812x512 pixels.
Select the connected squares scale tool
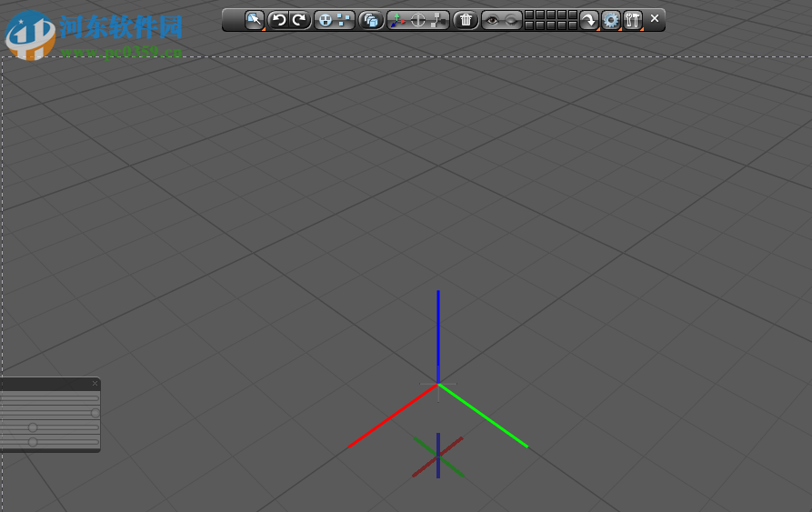click(438, 20)
